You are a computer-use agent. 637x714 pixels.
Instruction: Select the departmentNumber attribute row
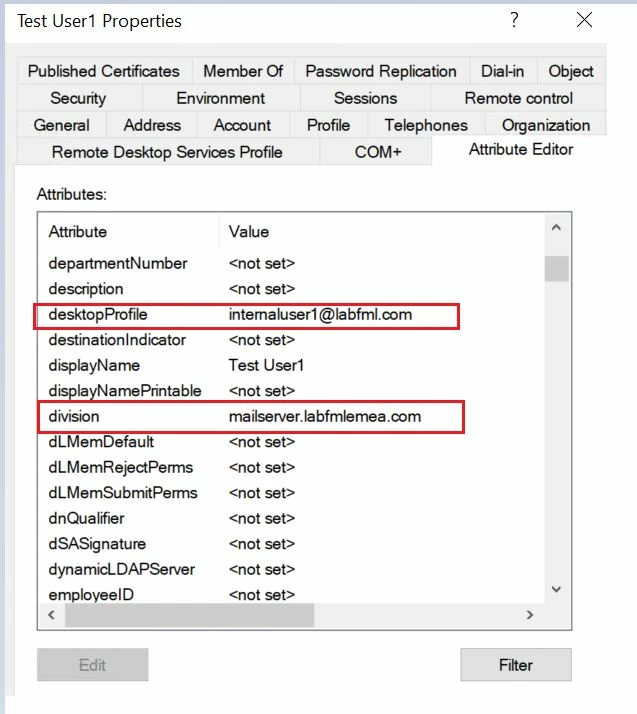[x=291, y=264]
